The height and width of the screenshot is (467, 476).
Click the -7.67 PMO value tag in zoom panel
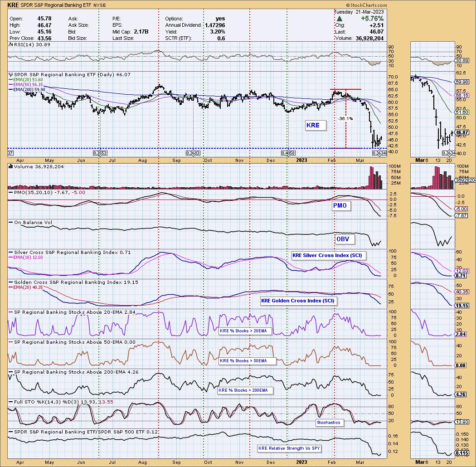pyautogui.click(x=461, y=215)
